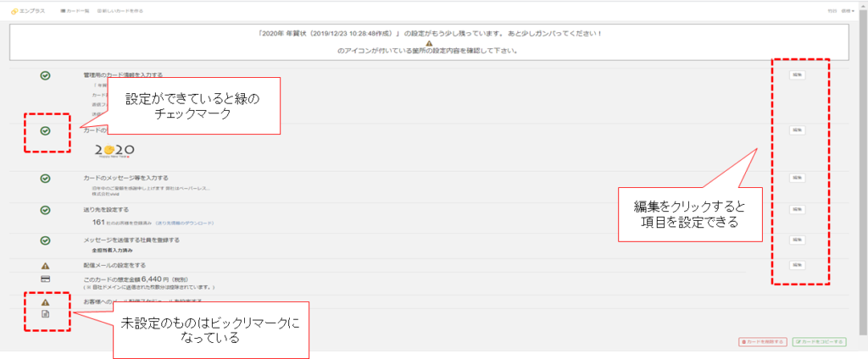Screen dimensions: 868x359
Task: Click warning icon beside 配信メールの設定をする
Action: coord(46,266)
